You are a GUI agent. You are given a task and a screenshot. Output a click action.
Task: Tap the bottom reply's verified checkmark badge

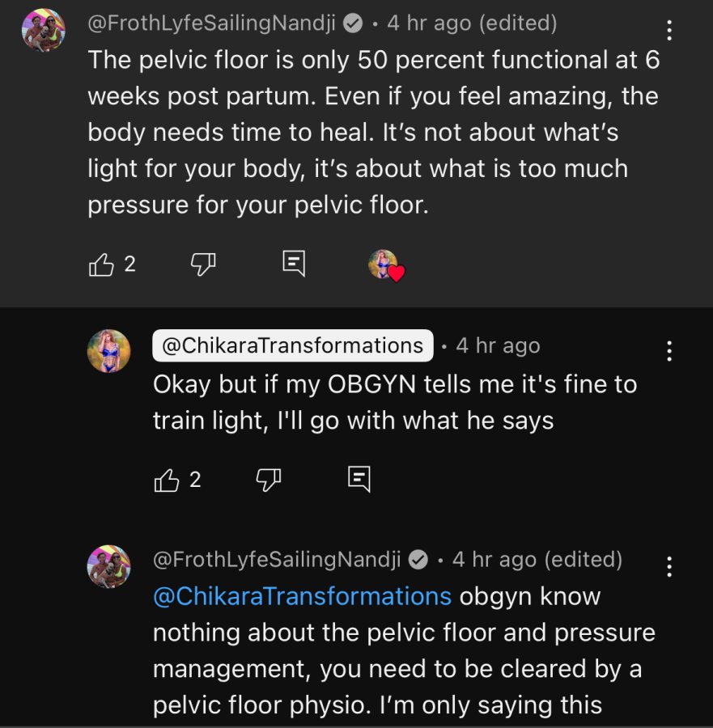[x=418, y=560]
